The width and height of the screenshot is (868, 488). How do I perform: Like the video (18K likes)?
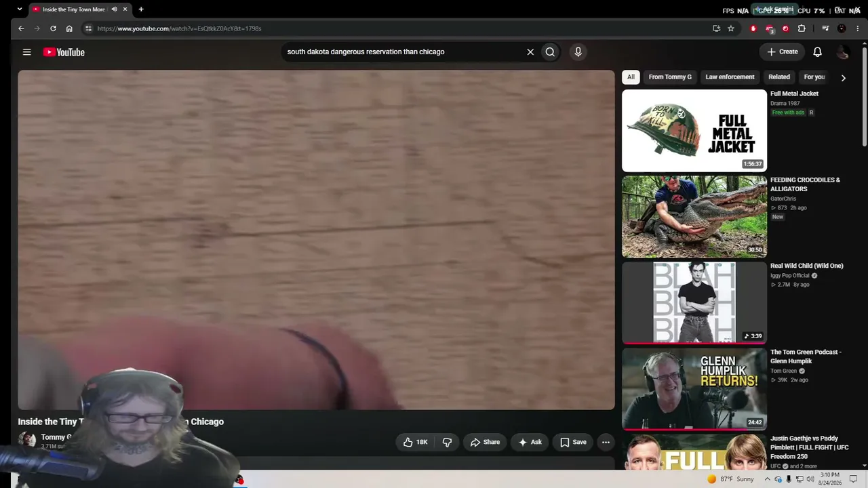click(x=415, y=442)
